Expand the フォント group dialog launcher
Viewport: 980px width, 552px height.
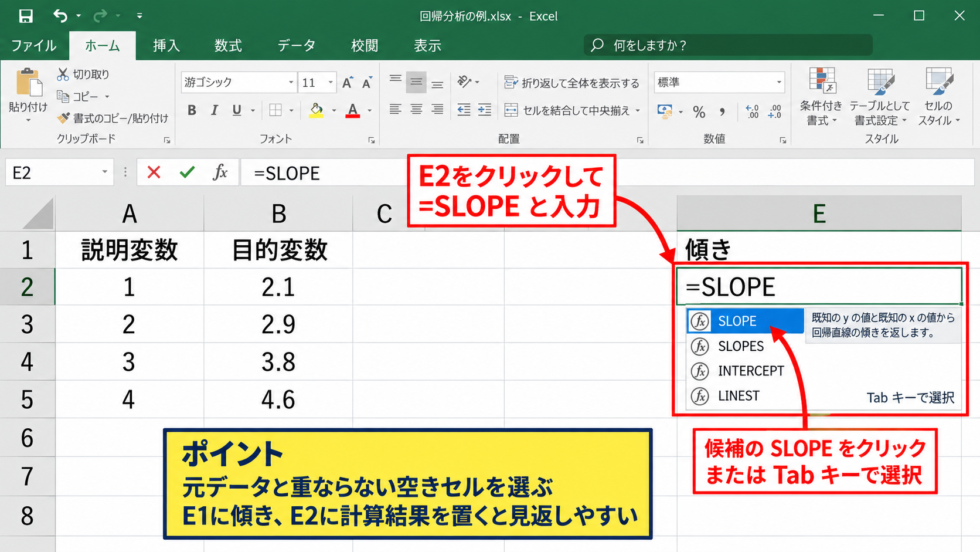click(x=372, y=140)
